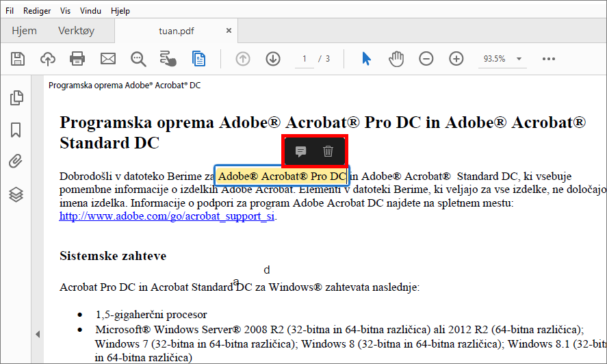Click the highlighted Adobe Acrobat Pro DC text
607x364 pixels.
pos(282,177)
